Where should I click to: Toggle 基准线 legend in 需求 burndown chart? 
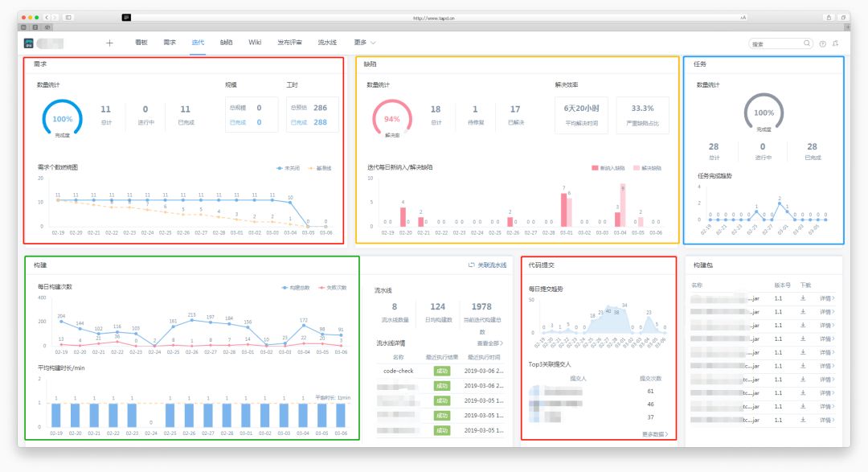pos(319,168)
